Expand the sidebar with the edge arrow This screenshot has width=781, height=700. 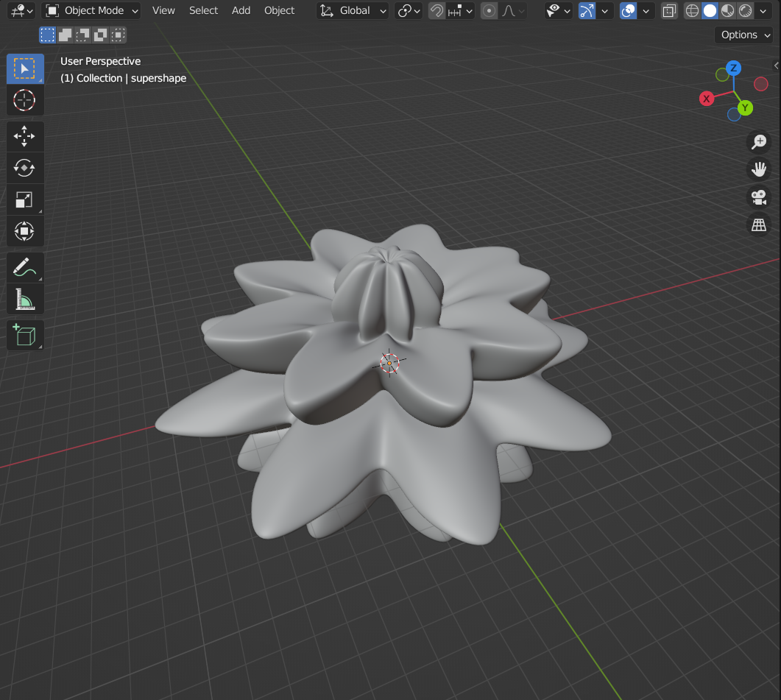[x=777, y=66]
